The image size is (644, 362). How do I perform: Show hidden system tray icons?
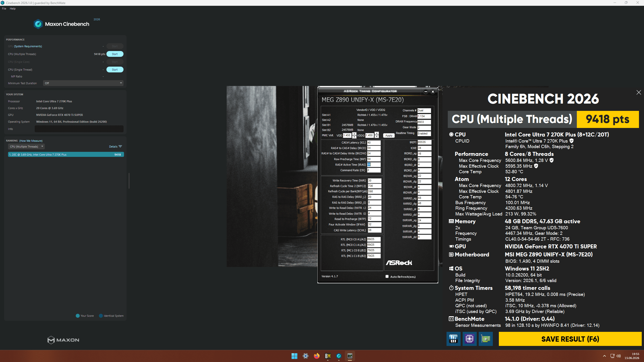click(x=604, y=356)
